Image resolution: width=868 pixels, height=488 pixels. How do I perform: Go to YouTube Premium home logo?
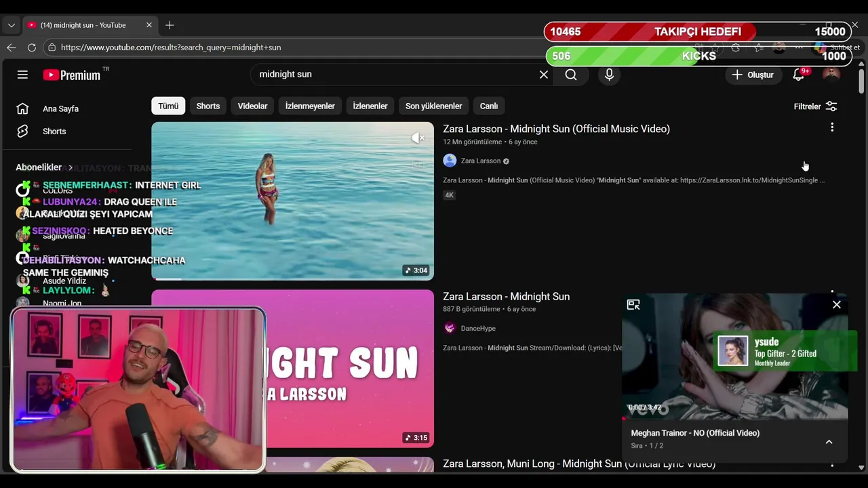click(72, 75)
